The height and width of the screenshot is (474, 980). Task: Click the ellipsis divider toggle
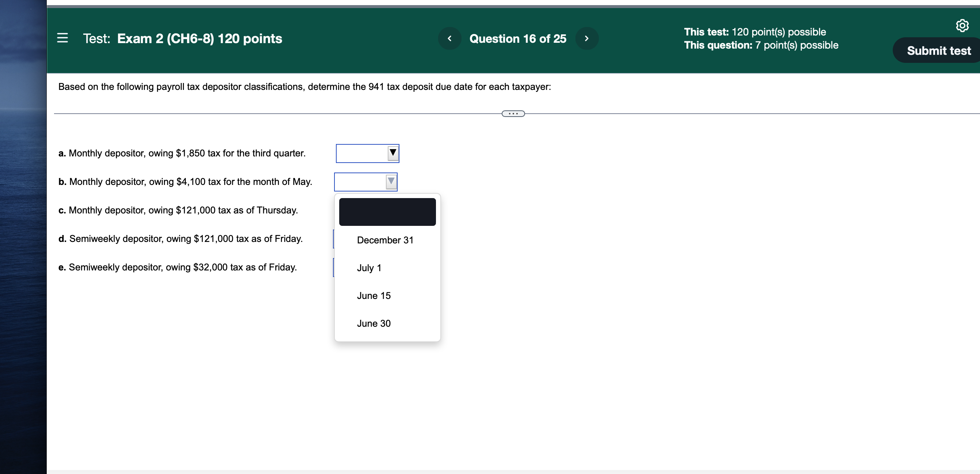[513, 113]
